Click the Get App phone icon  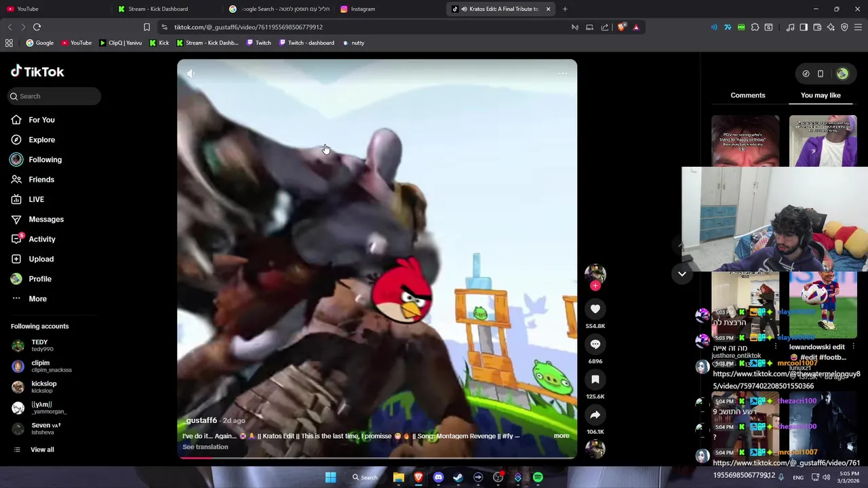[x=820, y=74]
